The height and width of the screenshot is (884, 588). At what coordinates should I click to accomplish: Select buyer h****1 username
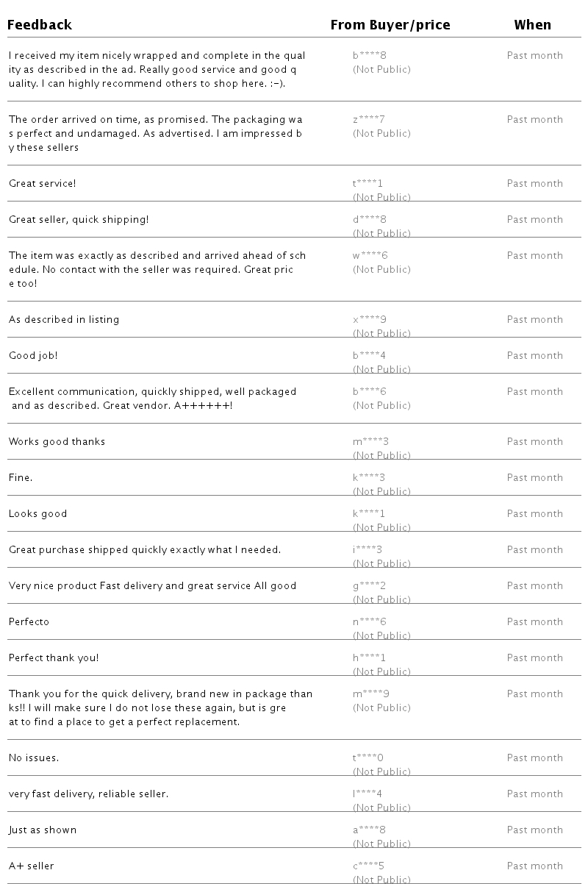(370, 657)
